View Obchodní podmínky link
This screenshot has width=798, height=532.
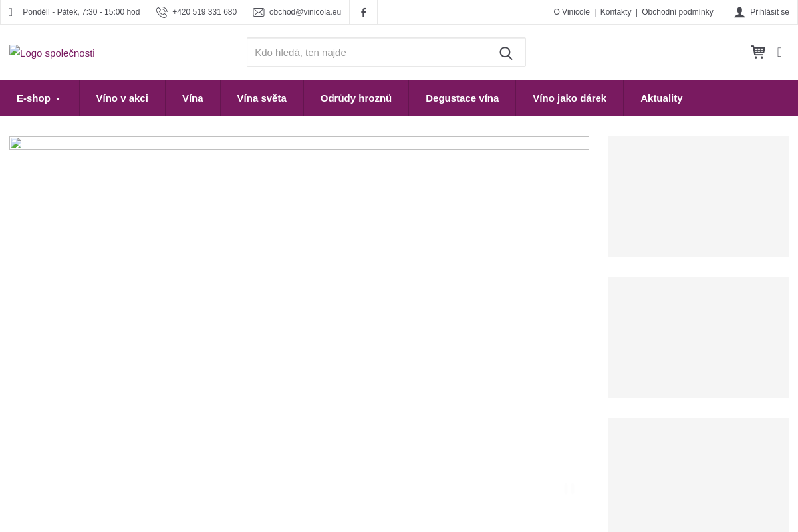[677, 12]
